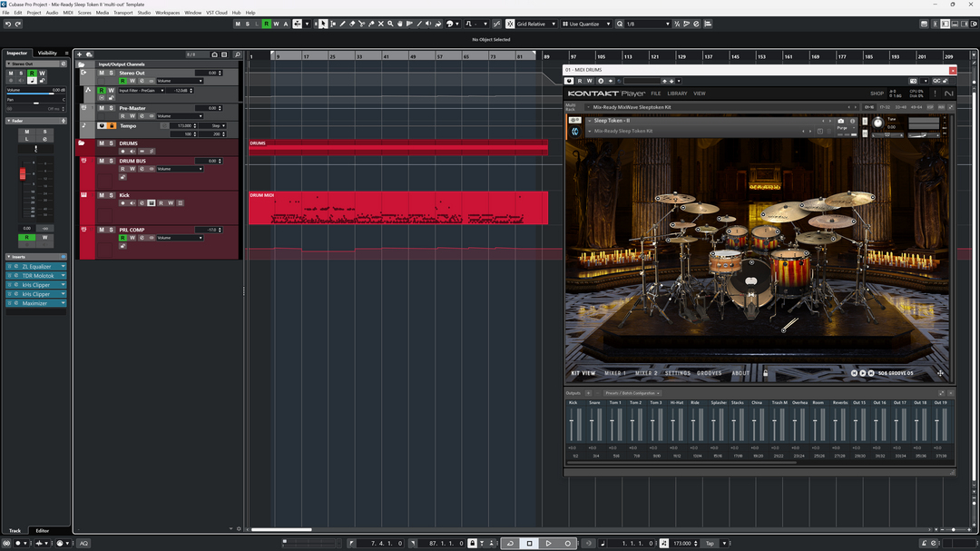
Task: Select the Line drawing tool
Action: (418, 24)
